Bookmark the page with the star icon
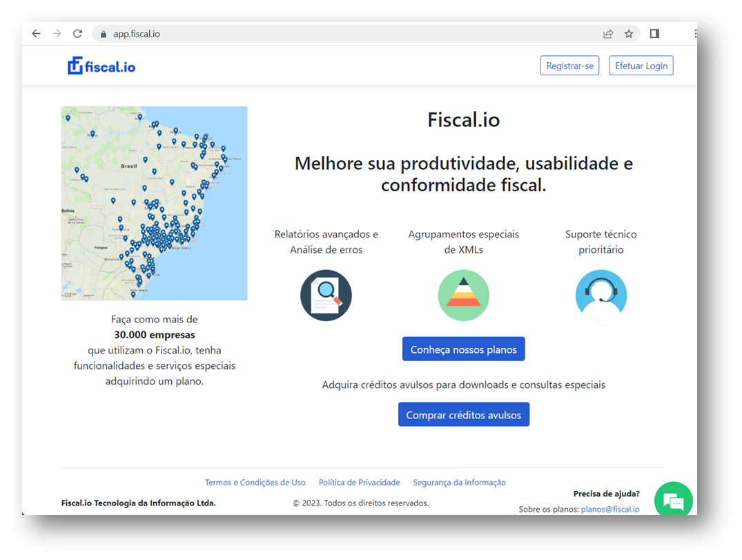Screen dimensions: 742x560 (x=628, y=34)
